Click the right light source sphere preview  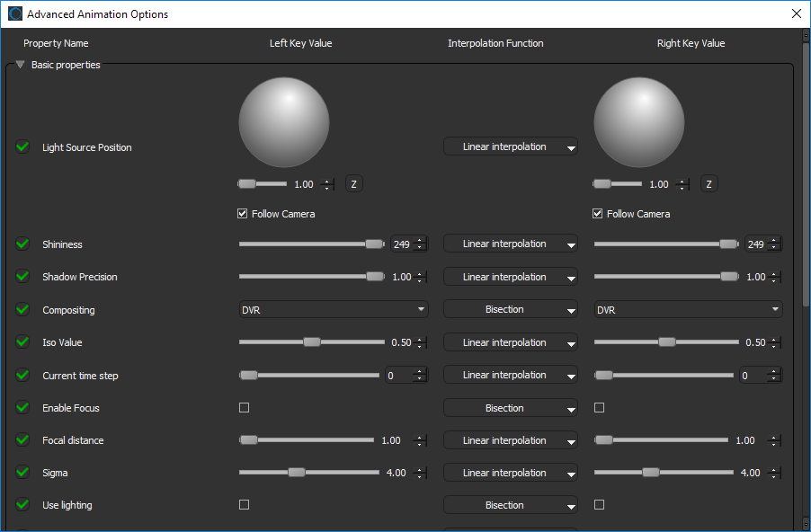(x=638, y=122)
